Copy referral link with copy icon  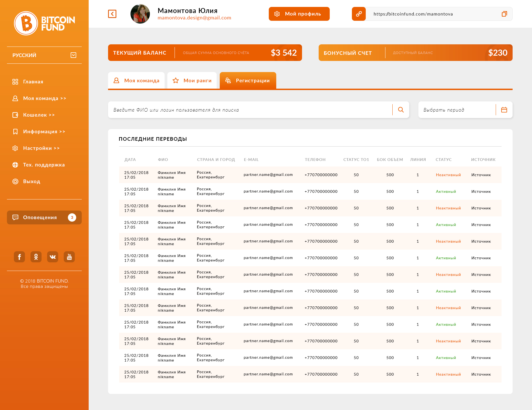(x=504, y=14)
